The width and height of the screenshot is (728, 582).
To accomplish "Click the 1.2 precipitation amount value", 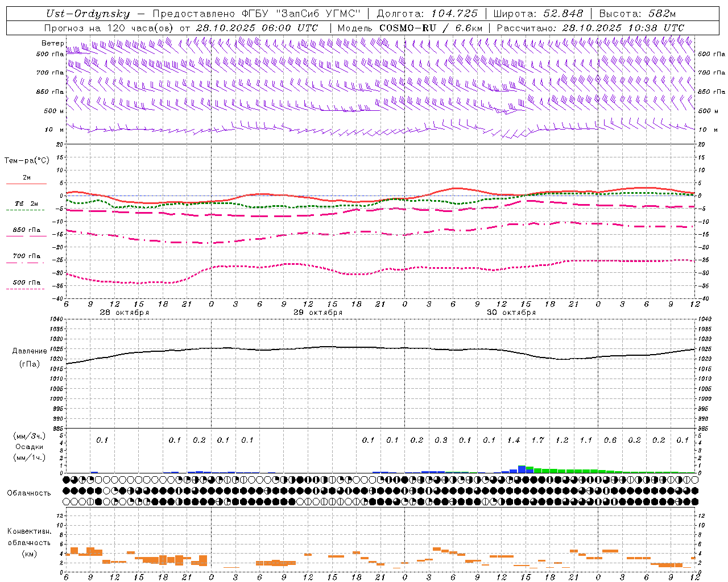I will [562, 440].
